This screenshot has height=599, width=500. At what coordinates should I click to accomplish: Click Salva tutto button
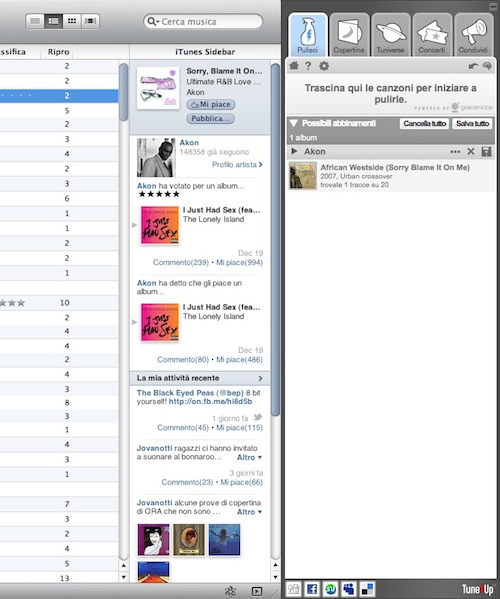(472, 123)
